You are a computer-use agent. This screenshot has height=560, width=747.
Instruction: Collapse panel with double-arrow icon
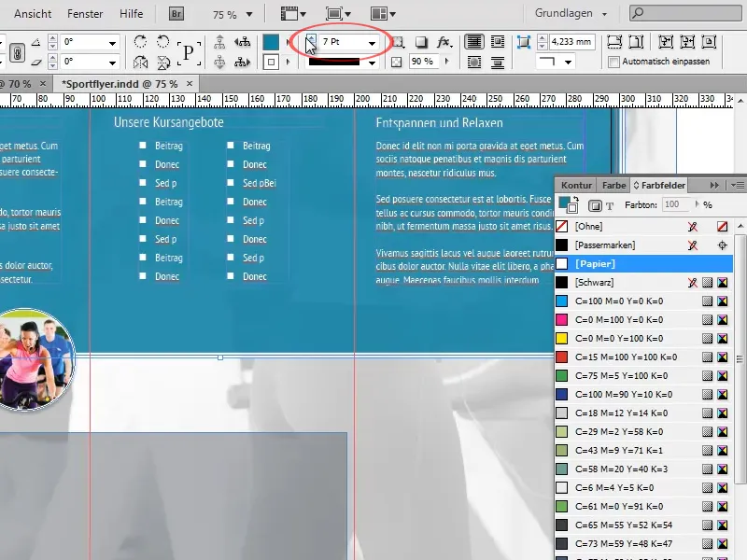click(x=714, y=185)
